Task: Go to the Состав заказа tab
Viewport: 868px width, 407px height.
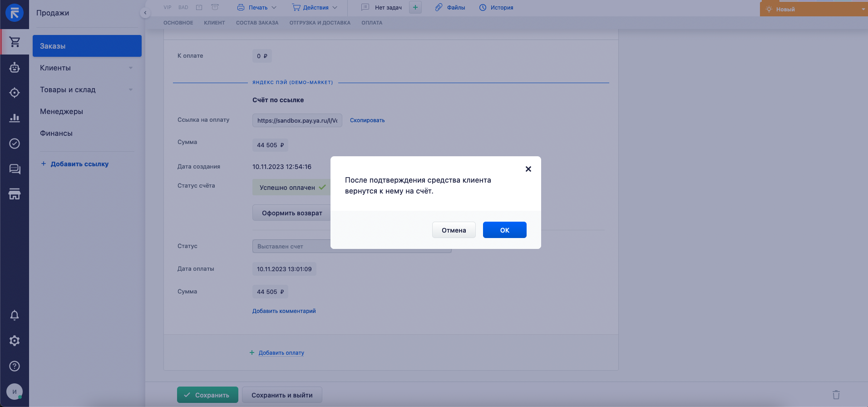Action: (257, 23)
